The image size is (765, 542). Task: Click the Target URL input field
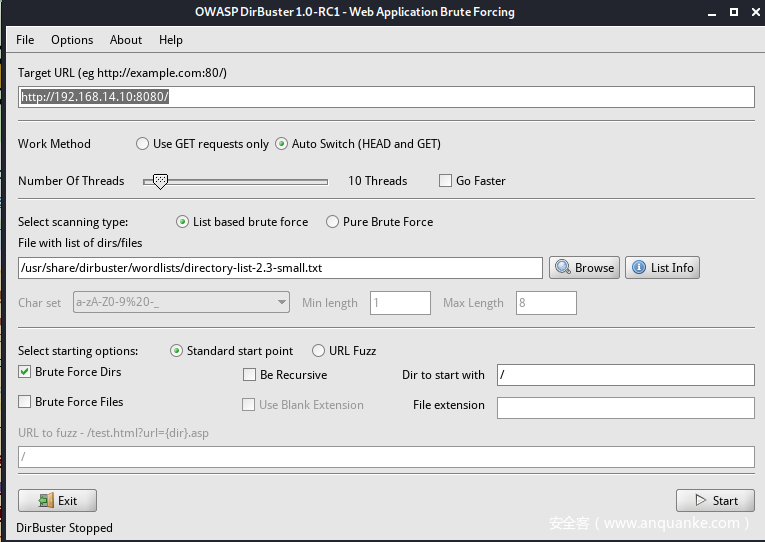pos(386,97)
